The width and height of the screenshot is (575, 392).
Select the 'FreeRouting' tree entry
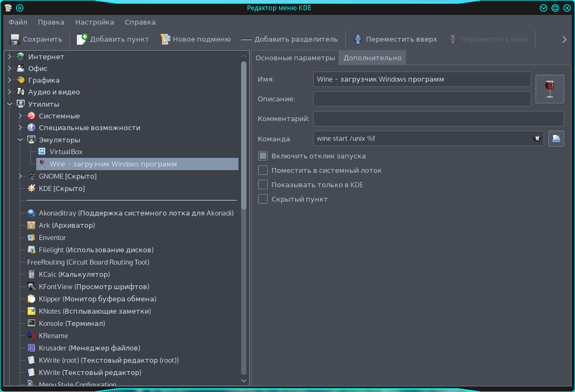(x=88, y=262)
